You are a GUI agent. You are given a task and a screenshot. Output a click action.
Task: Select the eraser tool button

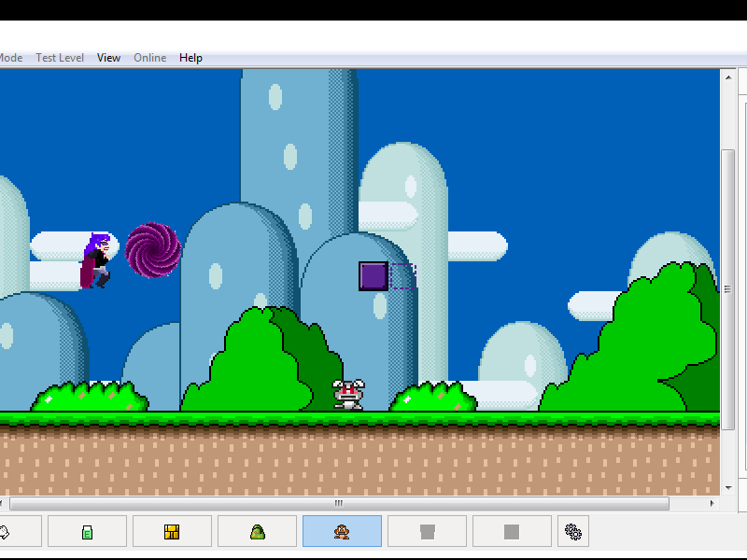coord(87,531)
